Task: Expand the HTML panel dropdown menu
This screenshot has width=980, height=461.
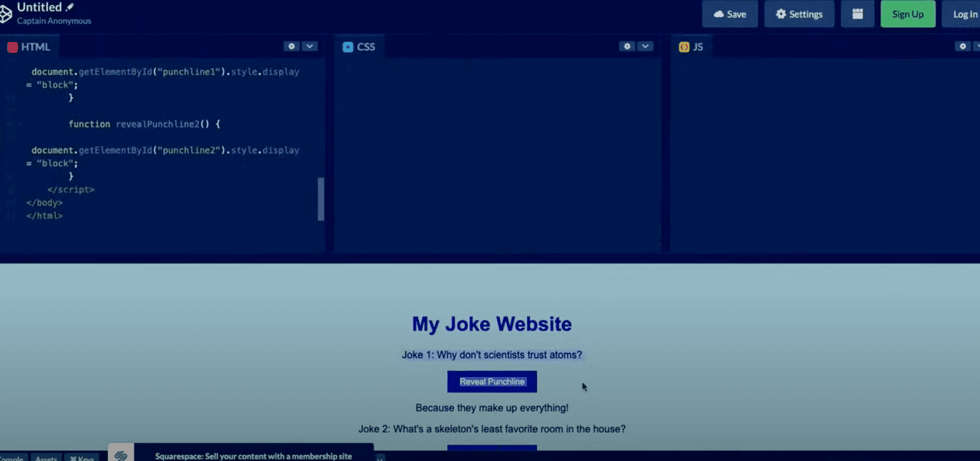Action: [x=309, y=46]
